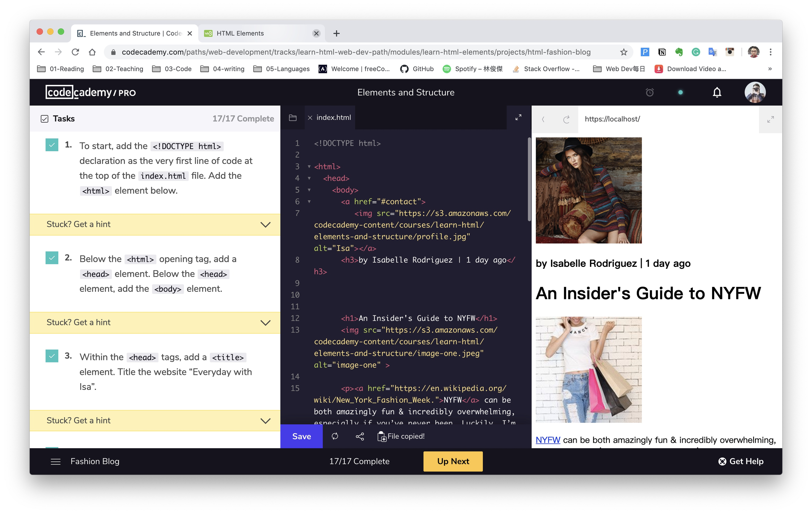Image resolution: width=812 pixels, height=514 pixels.
Task: Select the index.html editor tab
Action: coord(333,118)
